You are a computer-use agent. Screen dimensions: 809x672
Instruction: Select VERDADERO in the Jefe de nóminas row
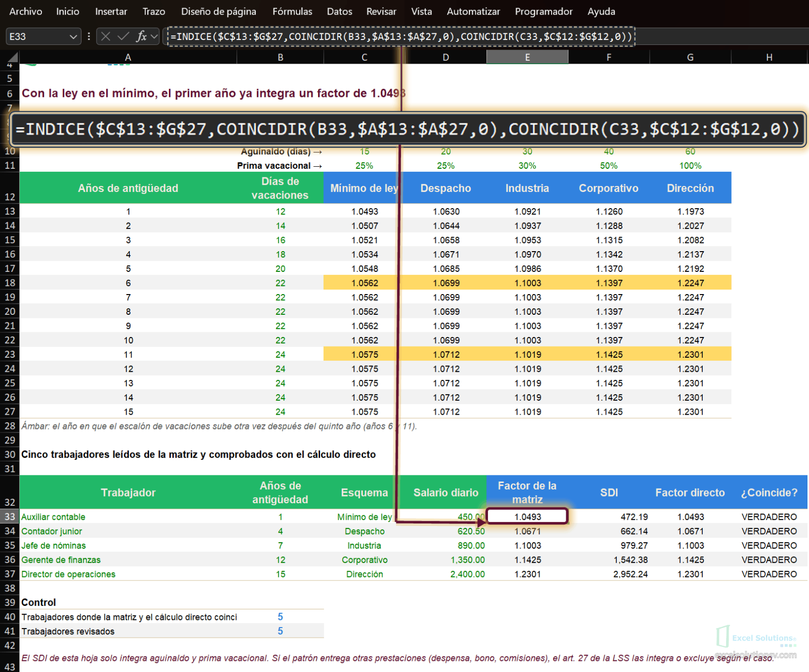coord(769,545)
